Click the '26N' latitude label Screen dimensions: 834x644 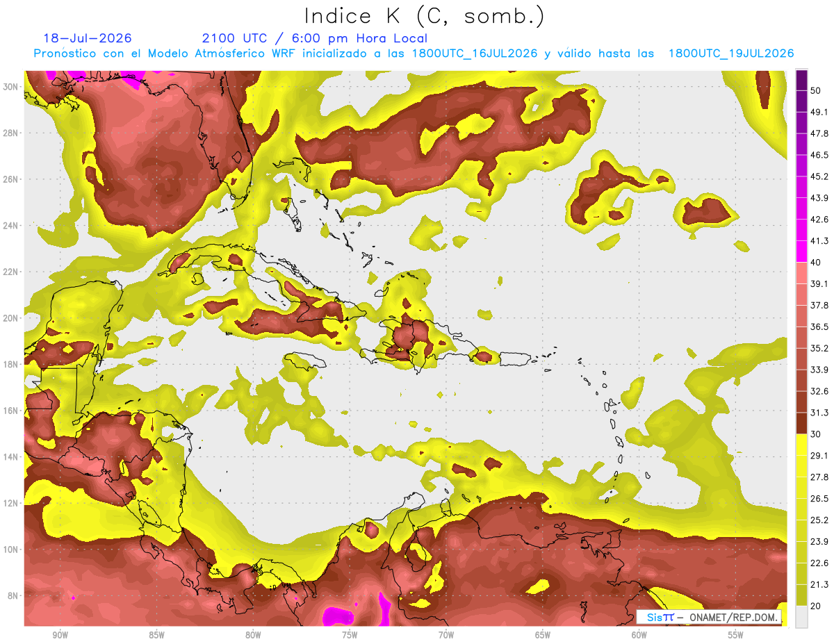pos(11,179)
